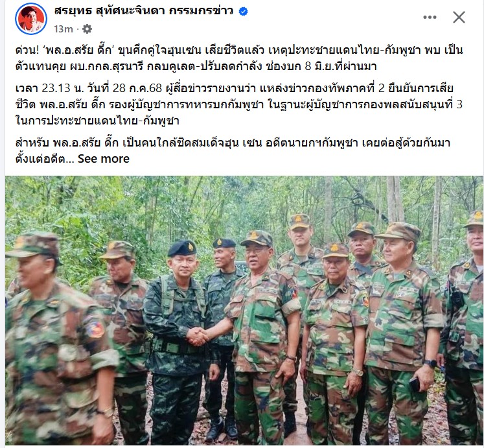The image size is (484, 448).
Task: Open the page's circular profile picture
Action: point(31,19)
